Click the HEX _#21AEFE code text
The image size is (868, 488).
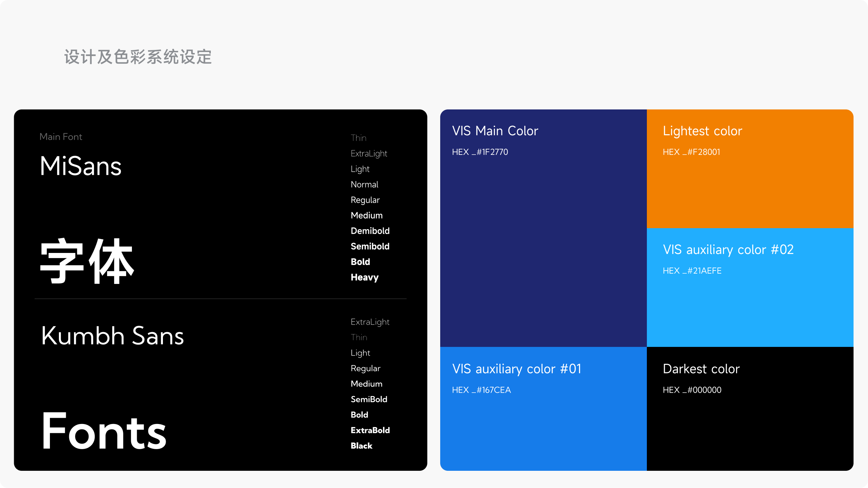(x=692, y=271)
